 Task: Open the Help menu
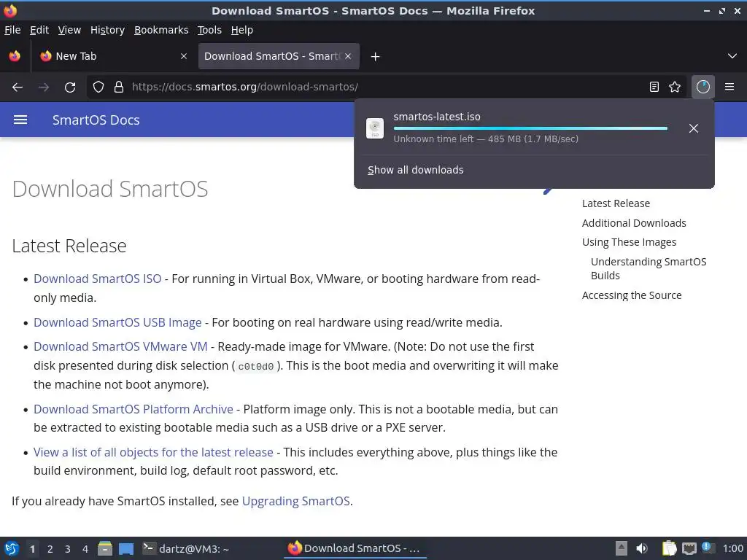(x=242, y=30)
